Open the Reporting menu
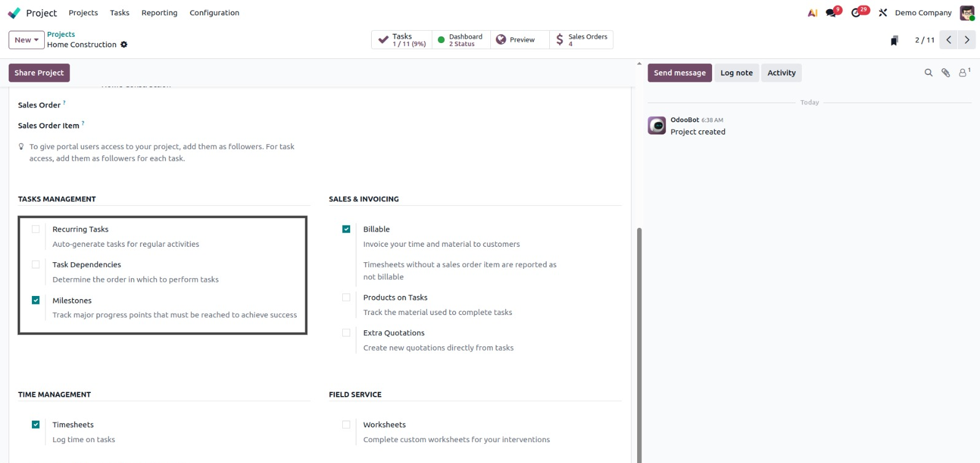This screenshot has height=463, width=980. (159, 13)
